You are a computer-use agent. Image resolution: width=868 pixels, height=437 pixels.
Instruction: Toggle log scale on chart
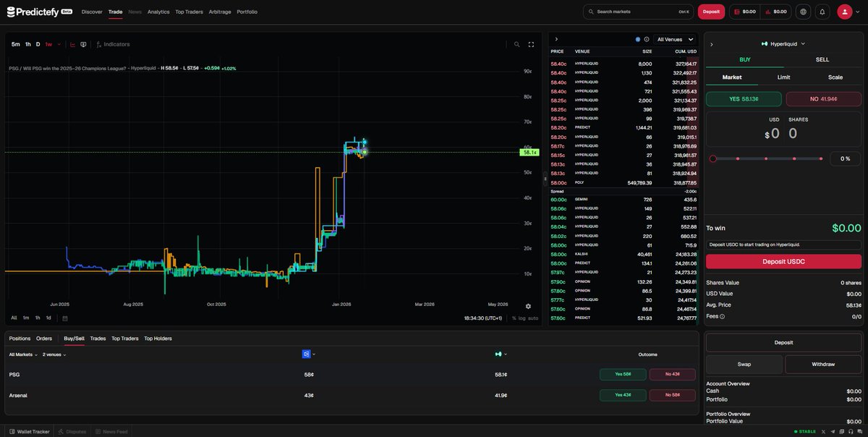pyautogui.click(x=522, y=318)
